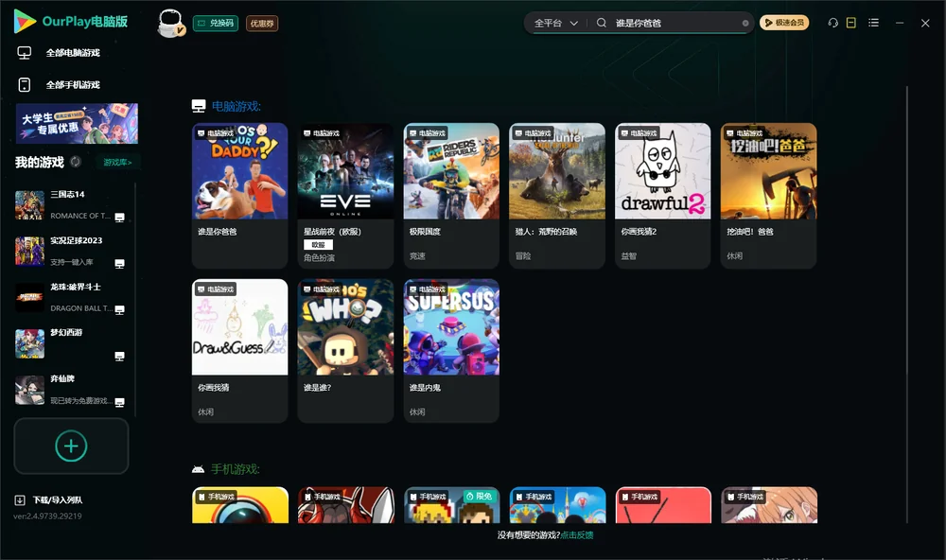Click PC icon beside 实况足球2023
Image resolution: width=946 pixels, height=560 pixels.
pyautogui.click(x=119, y=264)
